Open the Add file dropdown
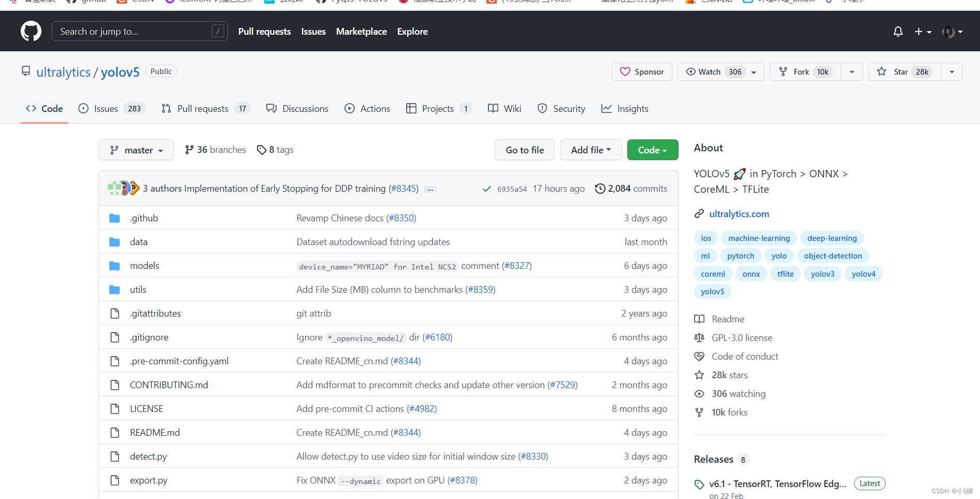 (x=590, y=150)
